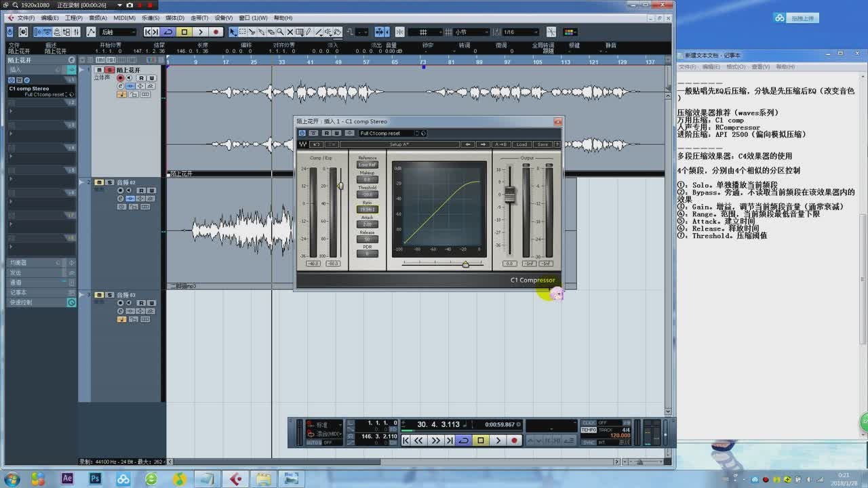
Task: Expand 均衡器 inspector section
Action: pos(41,262)
